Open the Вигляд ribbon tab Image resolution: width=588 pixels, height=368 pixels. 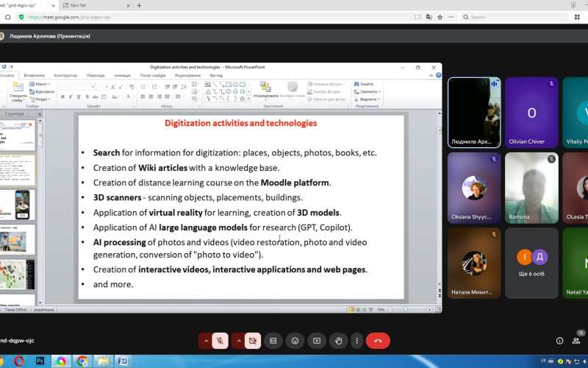coord(216,76)
